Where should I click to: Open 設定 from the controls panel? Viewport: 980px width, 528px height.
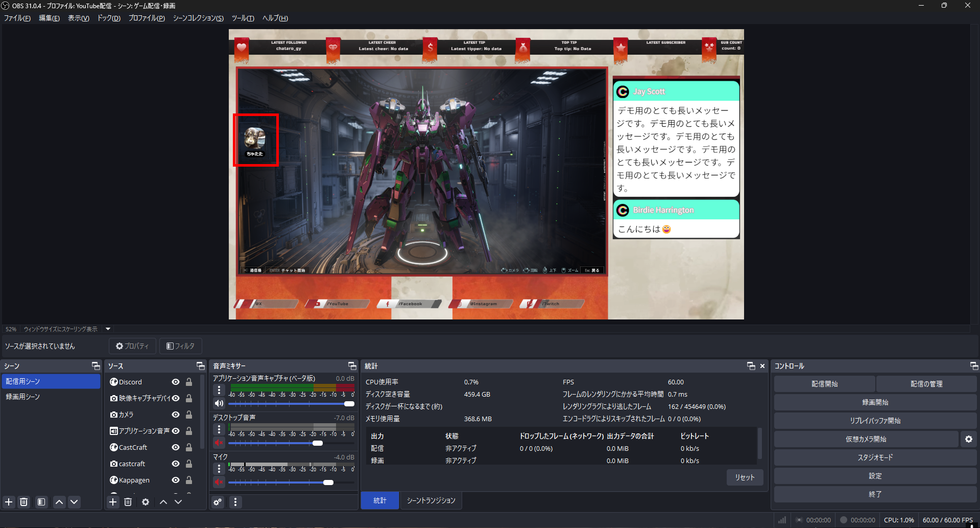(875, 476)
